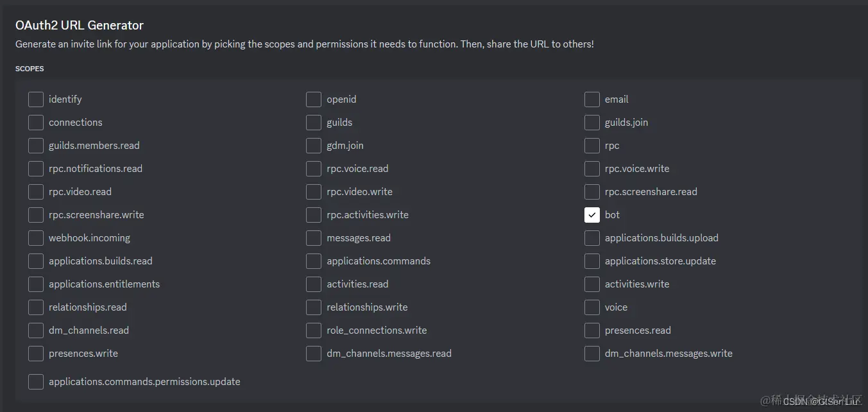
Task: Toggle applications.commands.permissions.update checkbox
Action: coord(36,382)
